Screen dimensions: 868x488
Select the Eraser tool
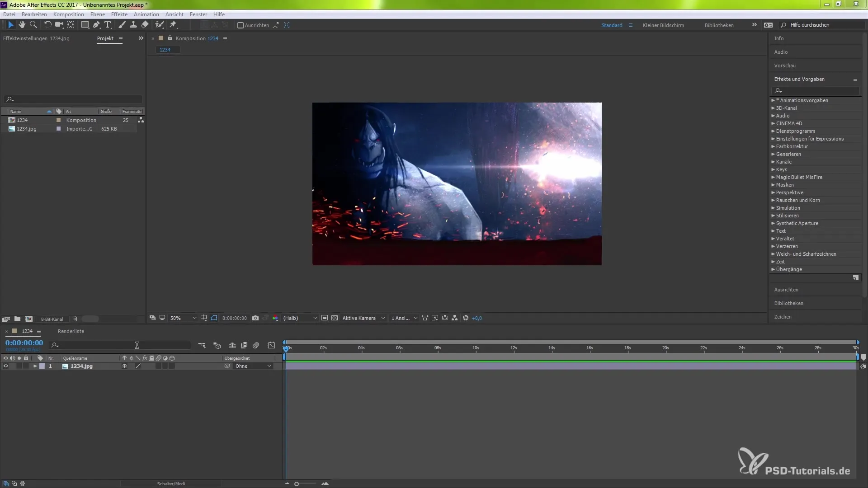tap(145, 25)
